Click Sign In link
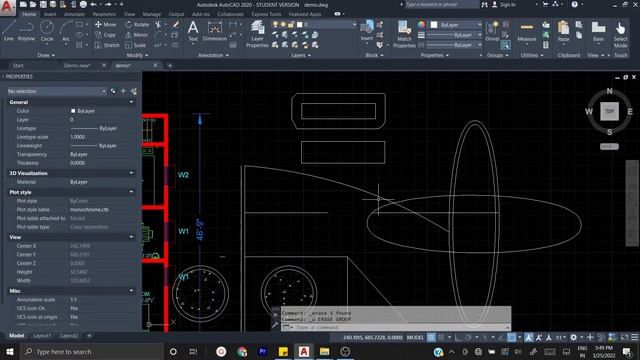Image resolution: width=640 pixels, height=360 pixels. [507, 4]
